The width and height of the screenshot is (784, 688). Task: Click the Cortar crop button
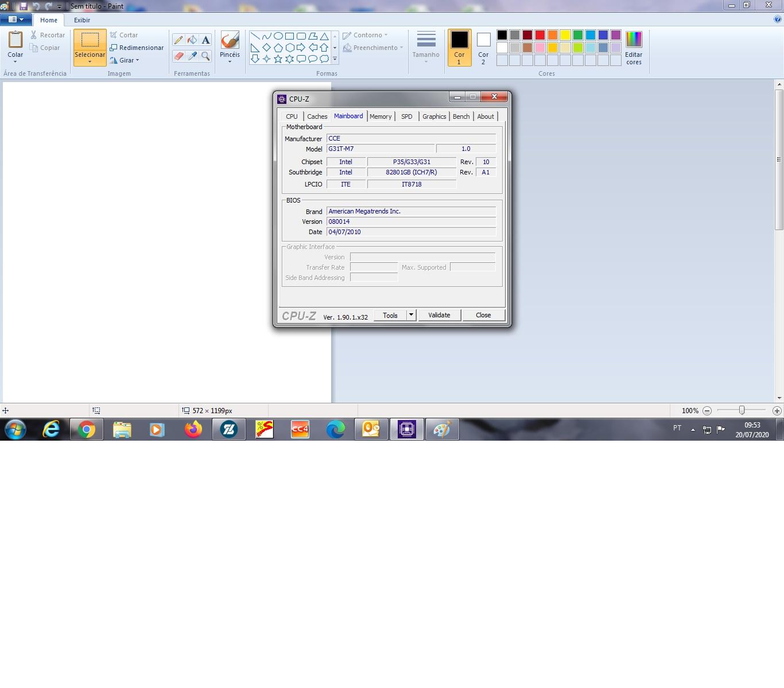[124, 35]
